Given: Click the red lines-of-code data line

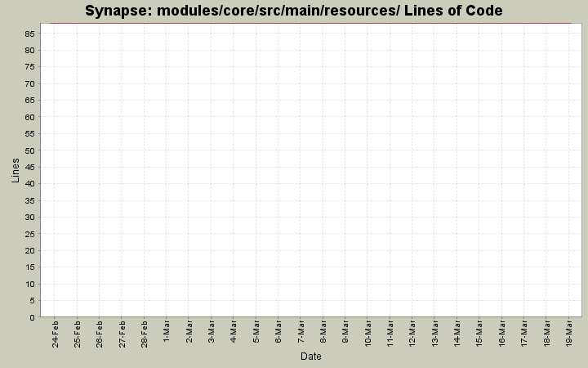Looking at the screenshot, I should click(311, 23).
